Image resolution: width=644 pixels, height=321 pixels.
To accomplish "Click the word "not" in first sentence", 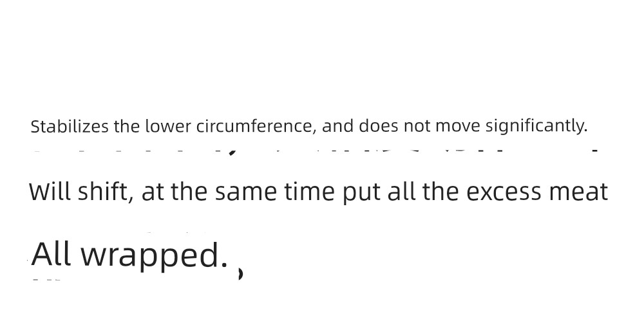I will point(417,127).
